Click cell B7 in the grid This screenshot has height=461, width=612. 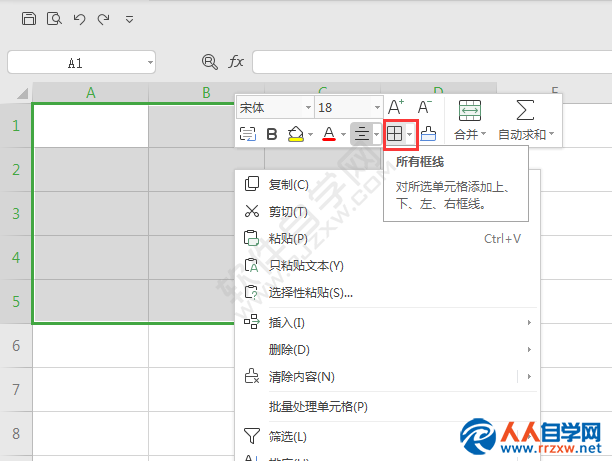(x=191, y=390)
